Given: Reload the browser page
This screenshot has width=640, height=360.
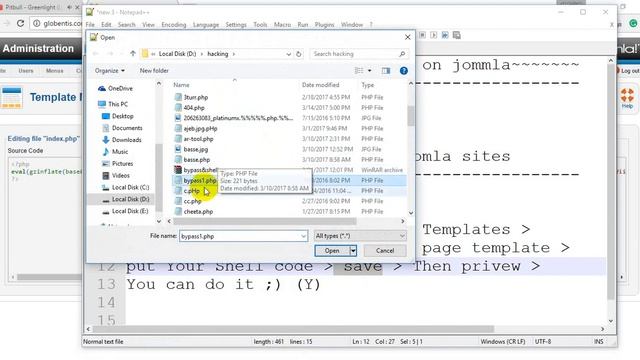Looking at the screenshot, I should click(20, 23).
